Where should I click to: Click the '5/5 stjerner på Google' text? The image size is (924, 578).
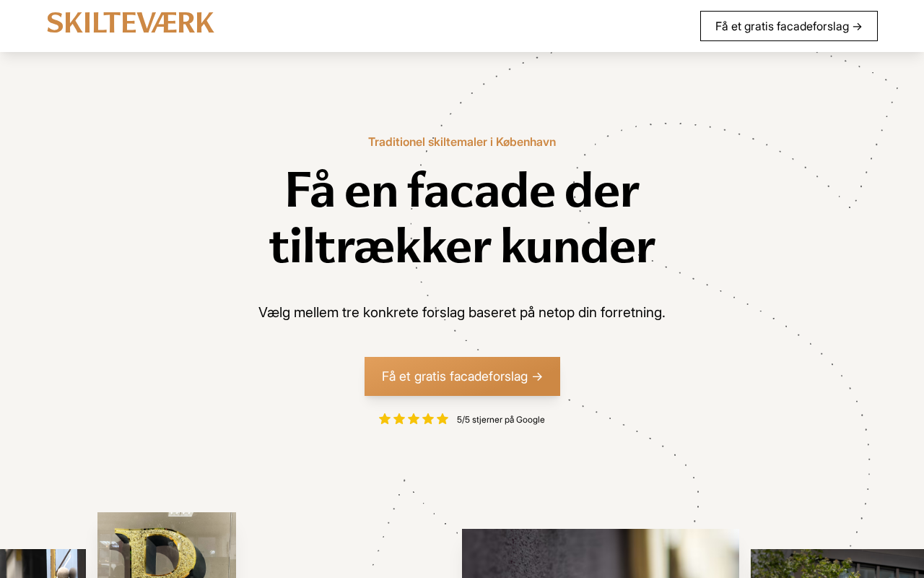pyautogui.click(x=501, y=420)
